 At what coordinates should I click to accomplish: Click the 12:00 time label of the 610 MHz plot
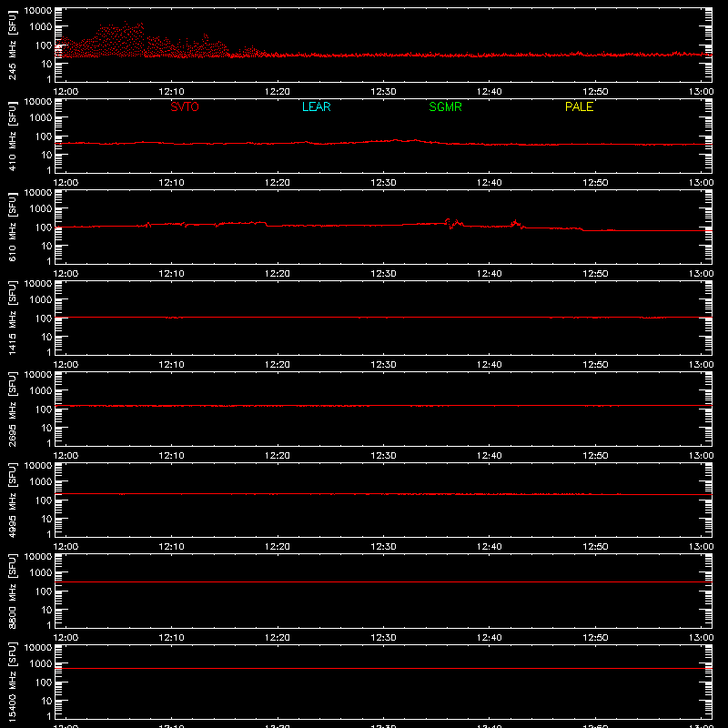[66, 274]
